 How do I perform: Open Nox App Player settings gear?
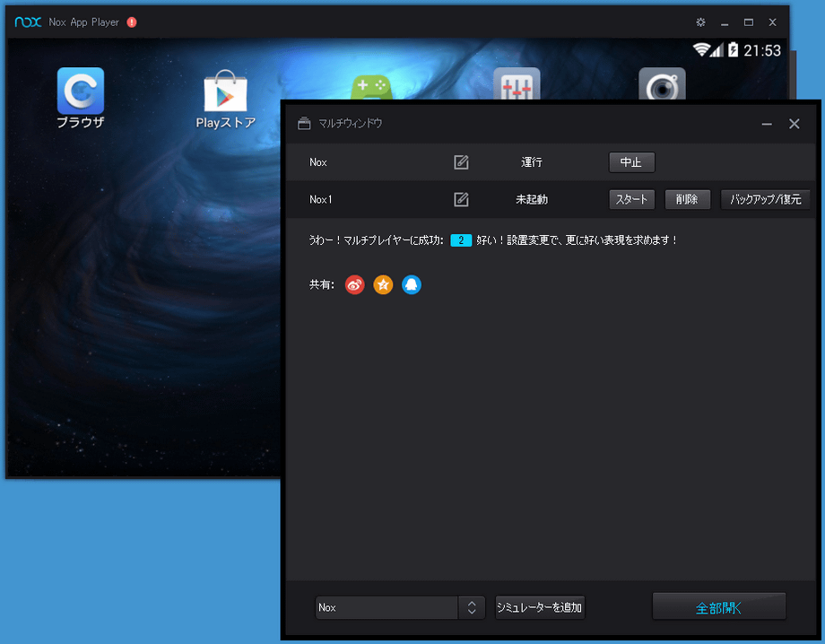700,22
